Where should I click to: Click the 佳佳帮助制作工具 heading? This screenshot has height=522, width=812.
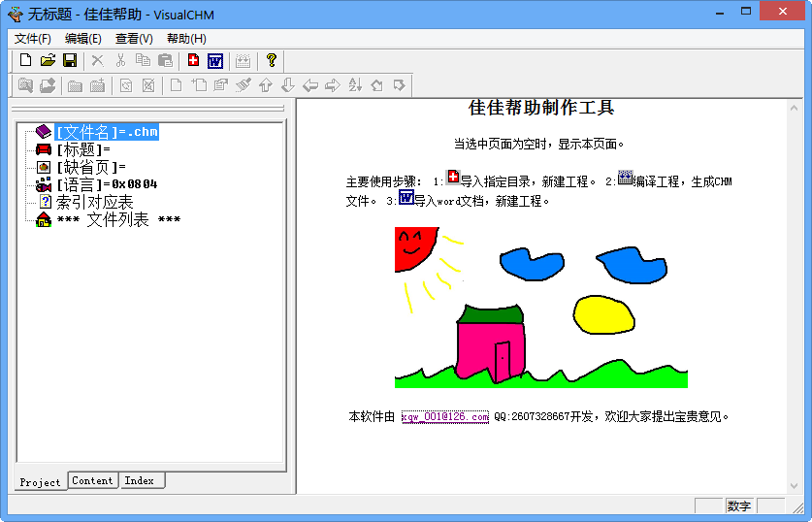point(541,108)
